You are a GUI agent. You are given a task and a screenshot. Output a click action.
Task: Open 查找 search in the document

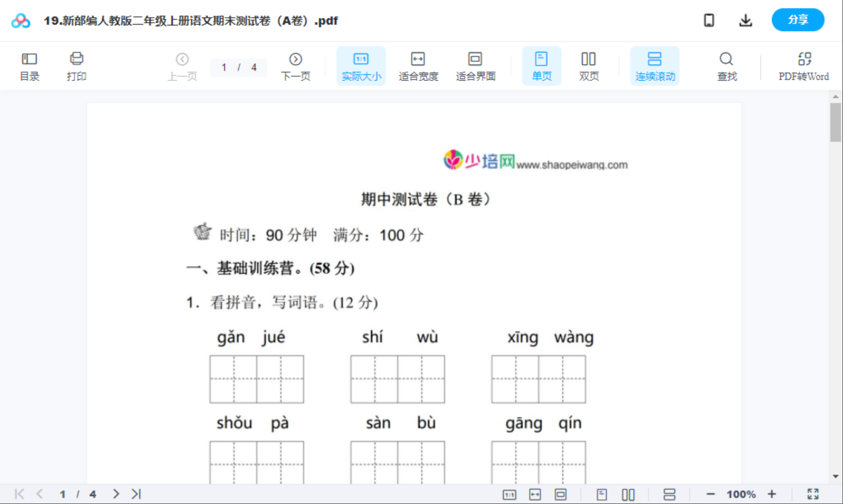click(726, 65)
